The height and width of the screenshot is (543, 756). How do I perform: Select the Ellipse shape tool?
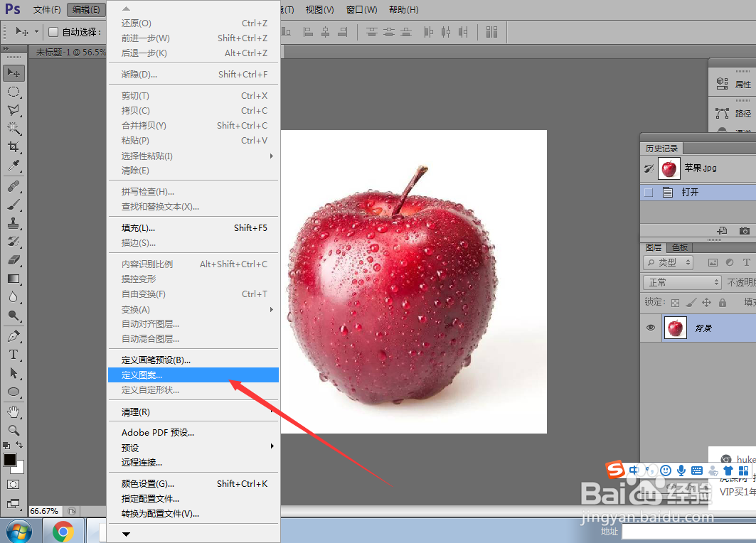14,391
